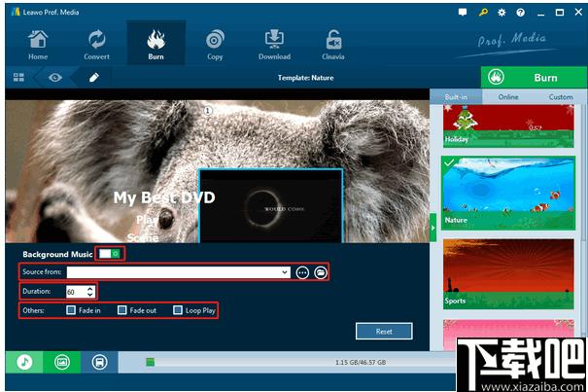Open the Download module
This screenshot has width=588, height=392.
274,45
